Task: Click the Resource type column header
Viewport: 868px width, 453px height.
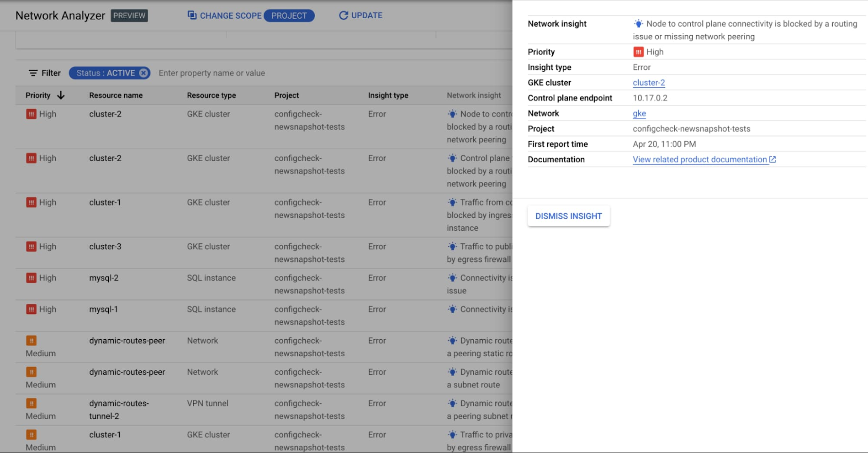Action: tap(211, 95)
